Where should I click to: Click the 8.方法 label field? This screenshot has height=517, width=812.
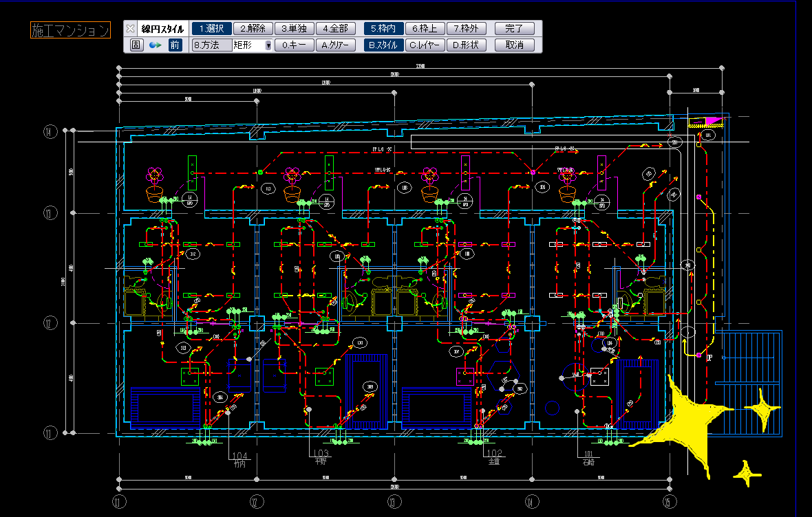(211, 45)
